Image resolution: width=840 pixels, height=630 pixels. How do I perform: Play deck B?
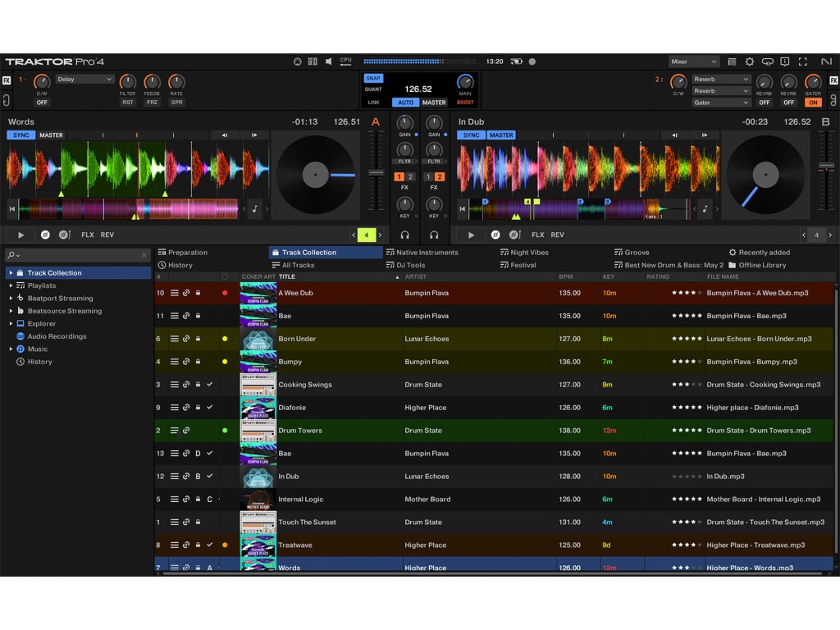pyautogui.click(x=472, y=235)
